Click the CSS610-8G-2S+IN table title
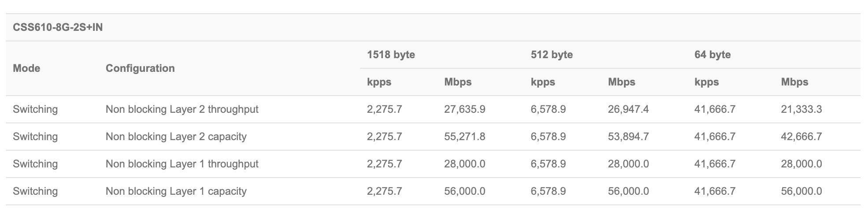This screenshot has height=215, width=868. point(58,27)
